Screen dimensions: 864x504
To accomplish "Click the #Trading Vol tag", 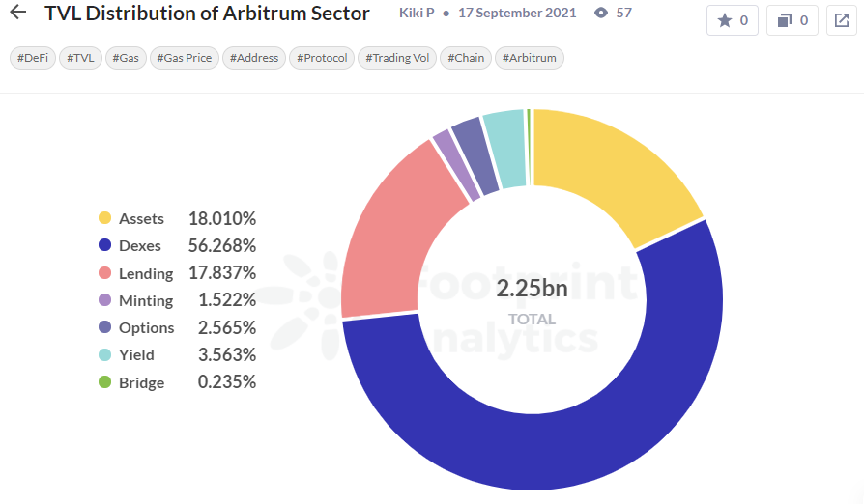I will coord(397,58).
